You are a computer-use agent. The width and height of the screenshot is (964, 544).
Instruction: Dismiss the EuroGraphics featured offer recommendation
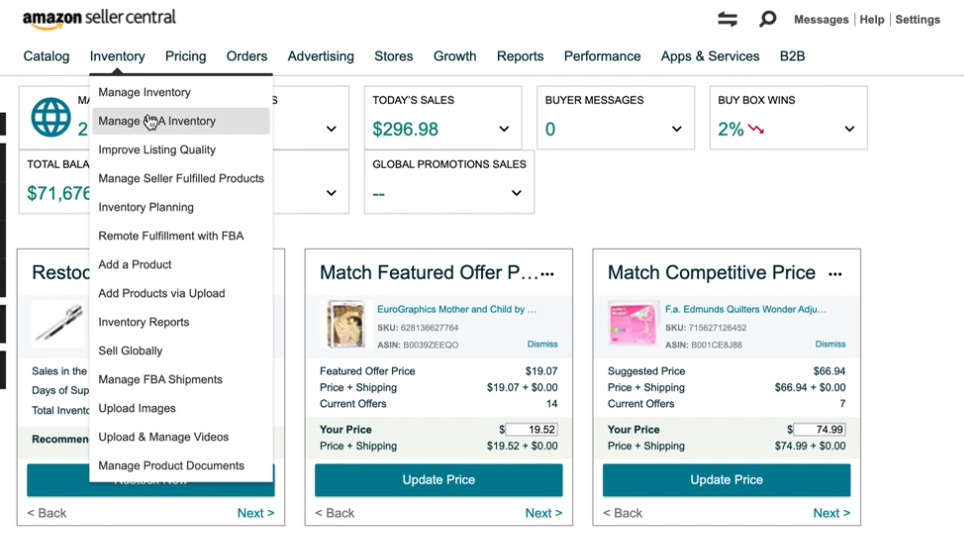(x=542, y=344)
